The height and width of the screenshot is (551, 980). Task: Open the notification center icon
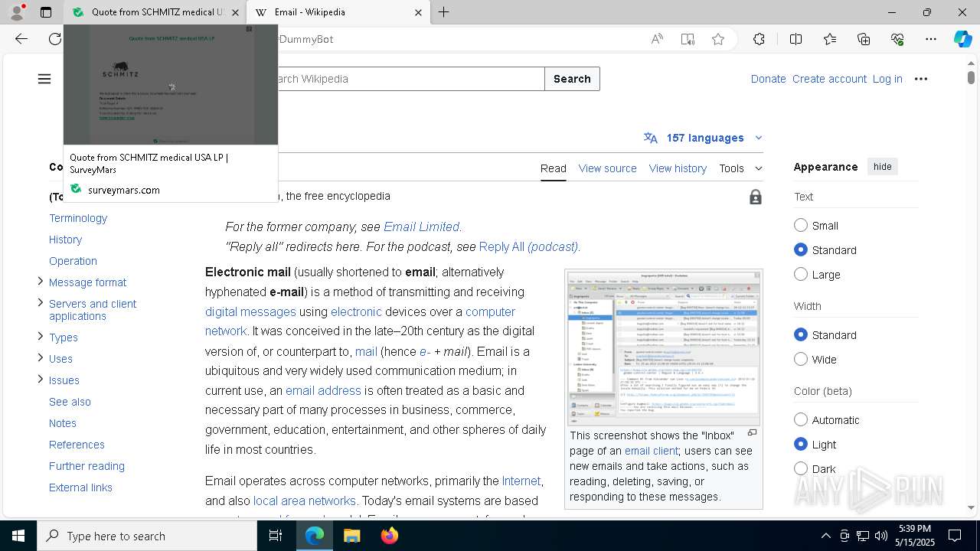pos(955,536)
